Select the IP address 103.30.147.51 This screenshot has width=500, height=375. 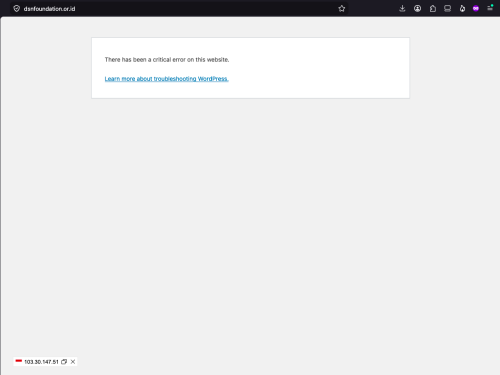41,362
